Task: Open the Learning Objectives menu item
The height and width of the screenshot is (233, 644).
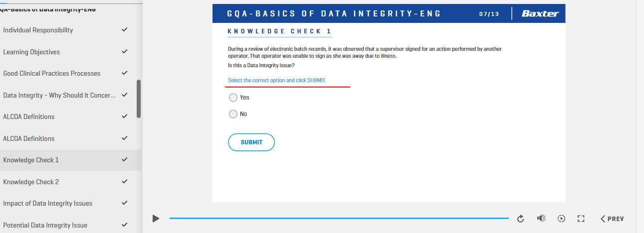Action: coord(31,52)
